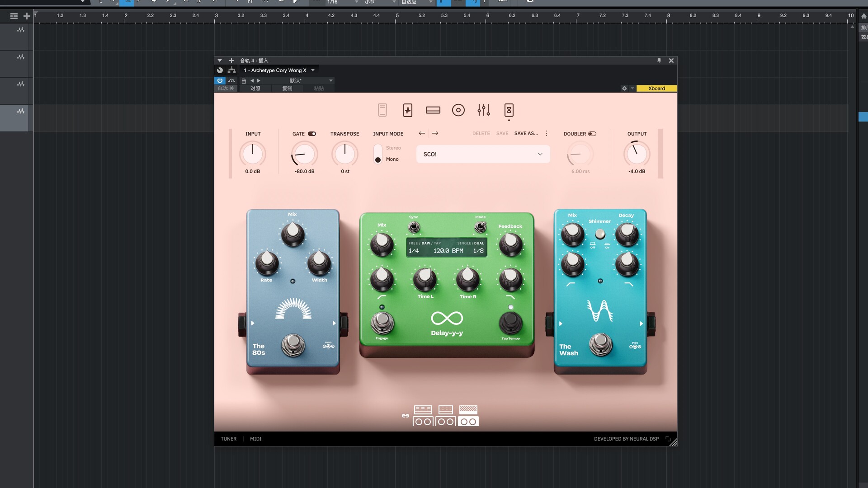Open the TUNER tab
Image resolution: width=868 pixels, height=488 pixels.
pyautogui.click(x=228, y=439)
